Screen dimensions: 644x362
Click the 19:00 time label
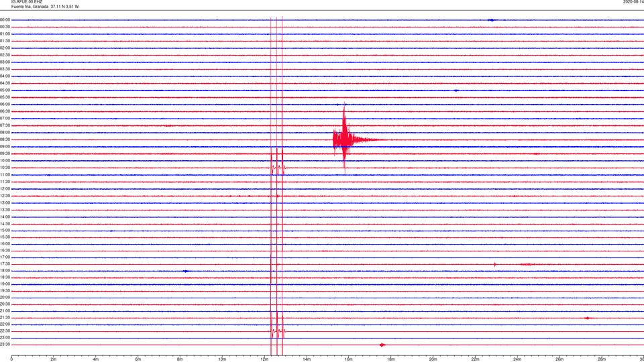point(5,284)
